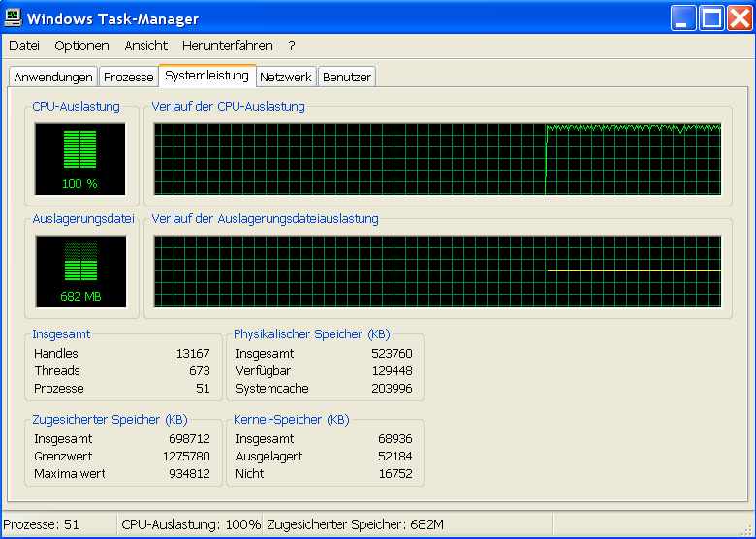Click the Verfügbar value 129448

pos(392,370)
